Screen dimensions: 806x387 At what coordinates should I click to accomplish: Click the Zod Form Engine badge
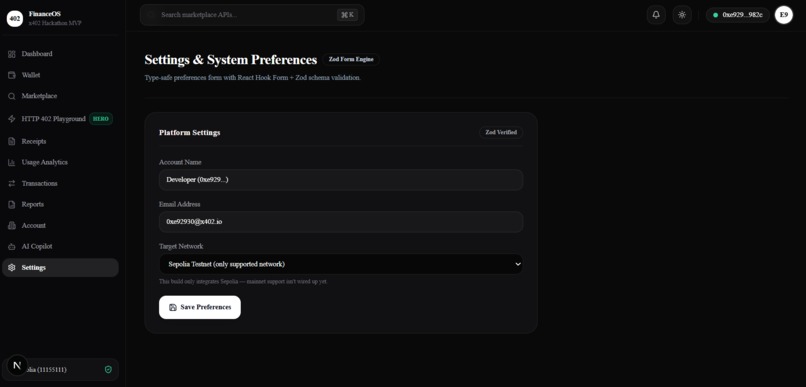pyautogui.click(x=351, y=60)
